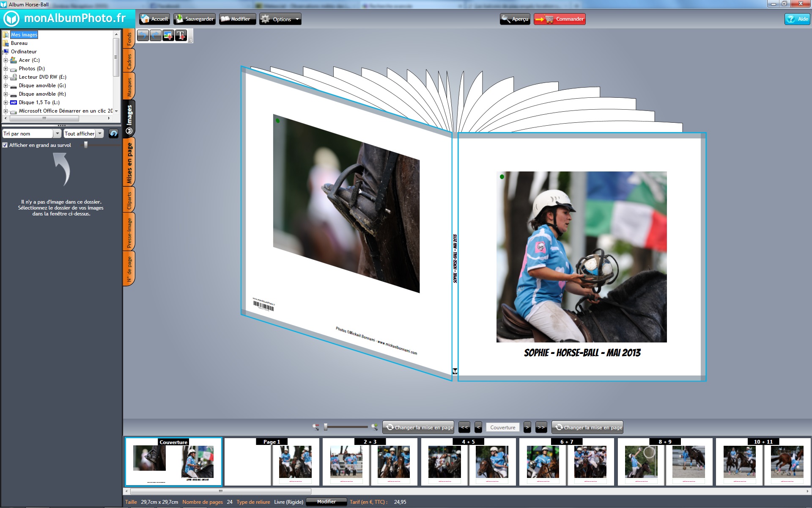This screenshot has height=508, width=812.
Task: Switch to the Fonds tab
Action: pos(129,39)
